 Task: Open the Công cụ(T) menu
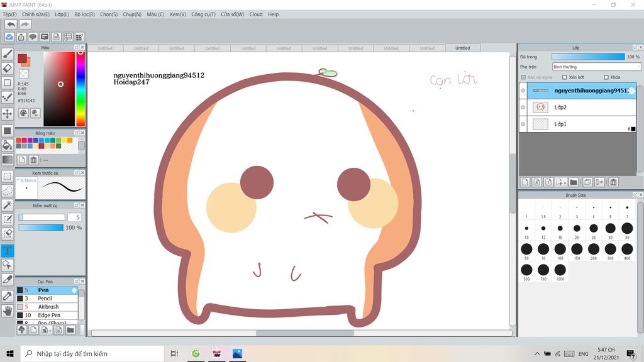[203, 14]
